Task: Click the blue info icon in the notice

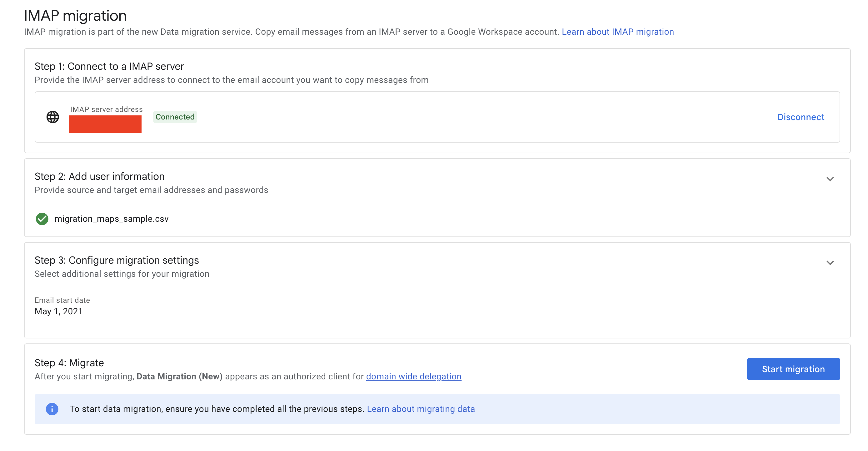Action: [52, 409]
